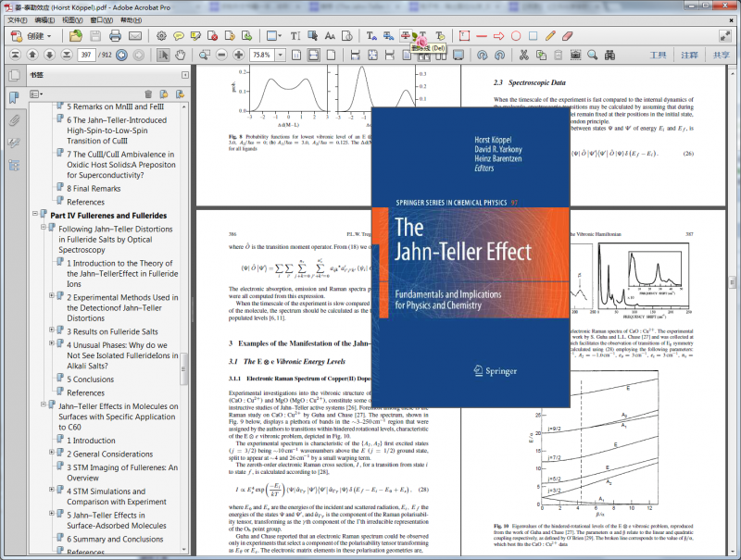Open the attachments paperclip panel
Screen dimensions: 741x560
pos(14,120)
